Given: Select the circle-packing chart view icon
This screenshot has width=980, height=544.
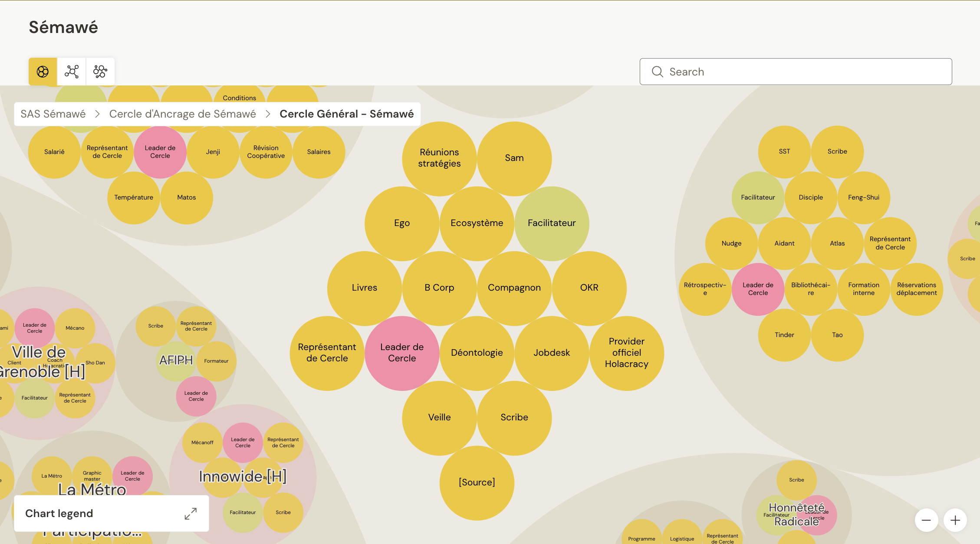Looking at the screenshot, I should (43, 72).
